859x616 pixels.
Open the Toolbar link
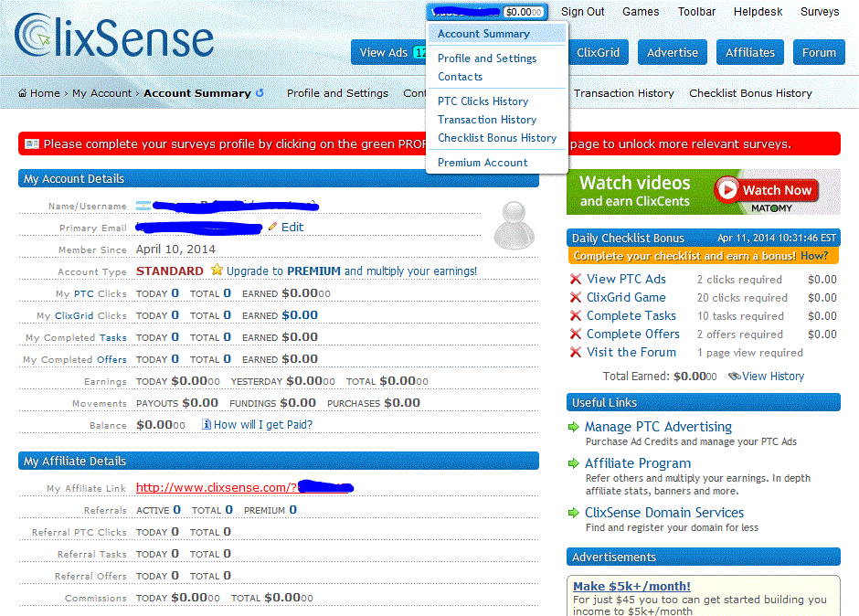pyautogui.click(x=696, y=12)
